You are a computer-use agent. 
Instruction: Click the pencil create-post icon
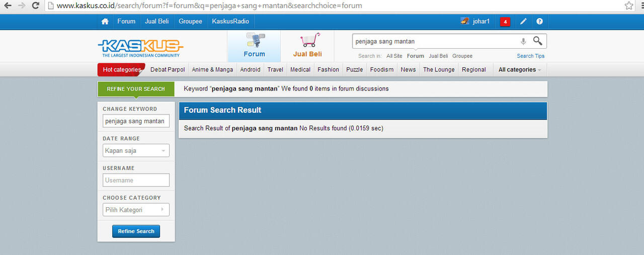[x=523, y=22]
